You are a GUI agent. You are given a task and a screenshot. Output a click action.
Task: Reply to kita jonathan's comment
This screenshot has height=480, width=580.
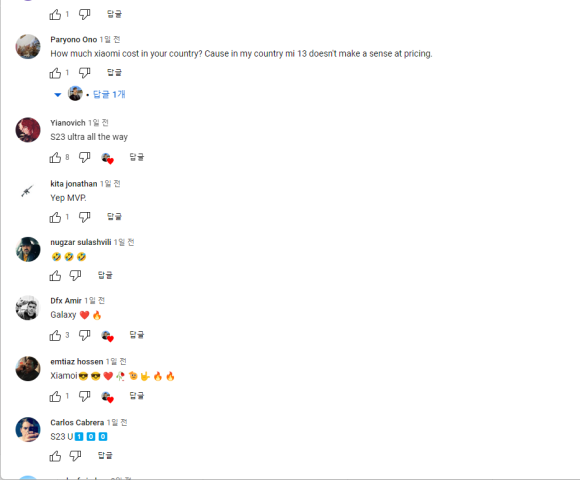(114, 217)
